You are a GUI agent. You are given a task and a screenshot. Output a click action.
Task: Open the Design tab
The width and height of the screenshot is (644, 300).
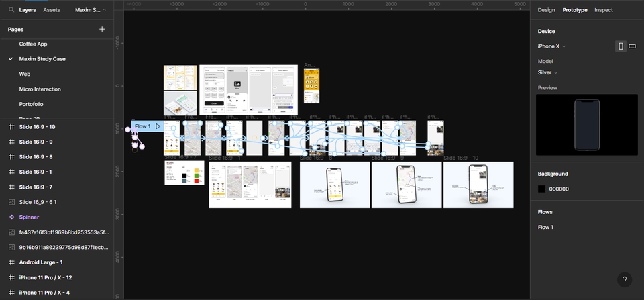(x=546, y=10)
